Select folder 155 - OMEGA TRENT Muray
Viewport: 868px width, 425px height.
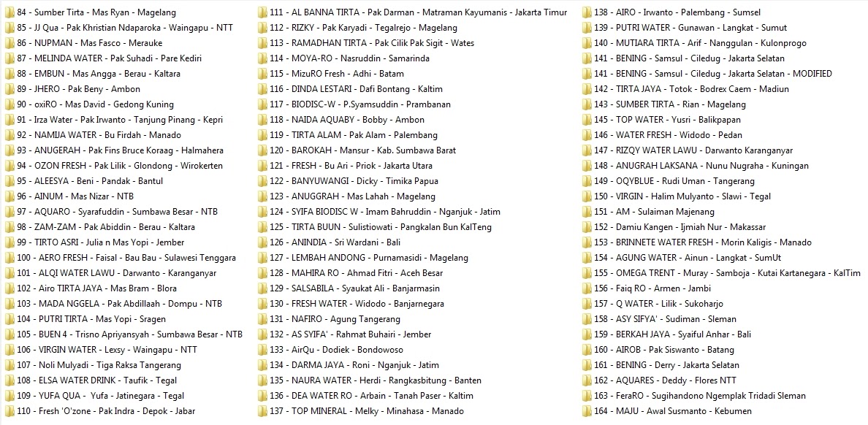click(x=723, y=273)
